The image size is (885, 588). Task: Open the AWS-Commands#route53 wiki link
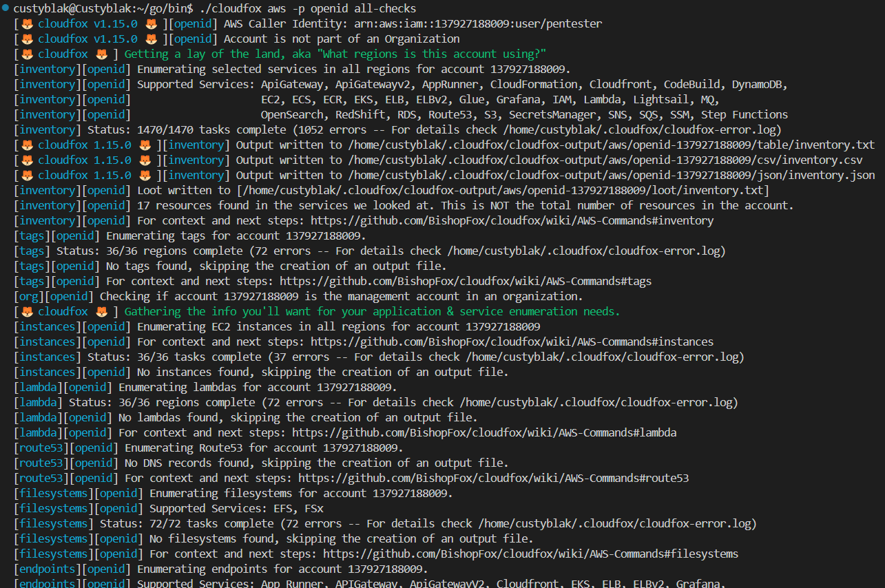coord(493,478)
